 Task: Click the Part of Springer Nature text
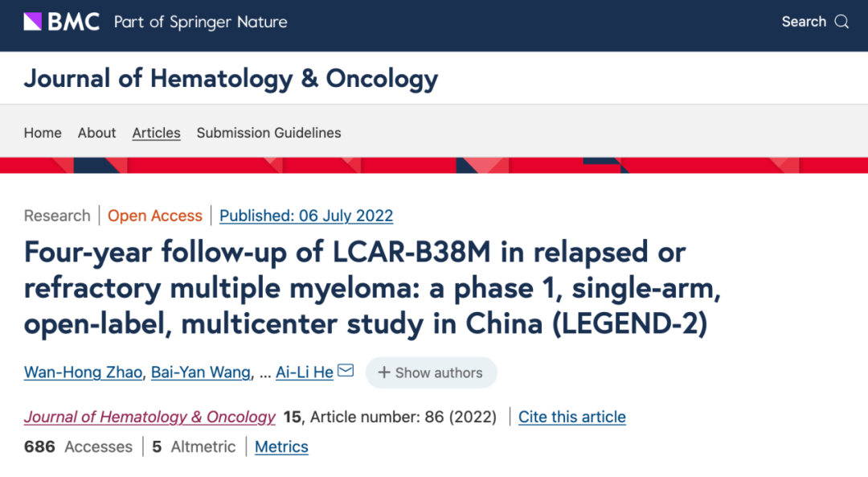(200, 22)
